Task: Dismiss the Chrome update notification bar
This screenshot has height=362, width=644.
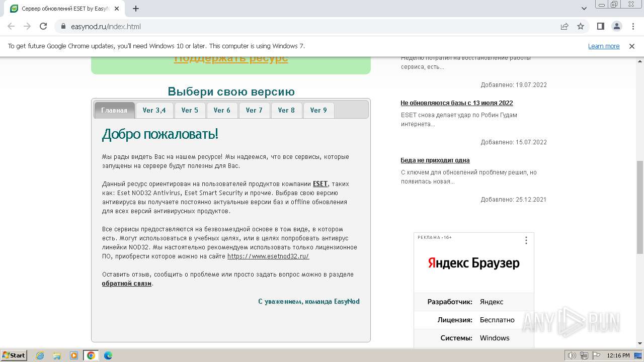Action: click(x=632, y=46)
